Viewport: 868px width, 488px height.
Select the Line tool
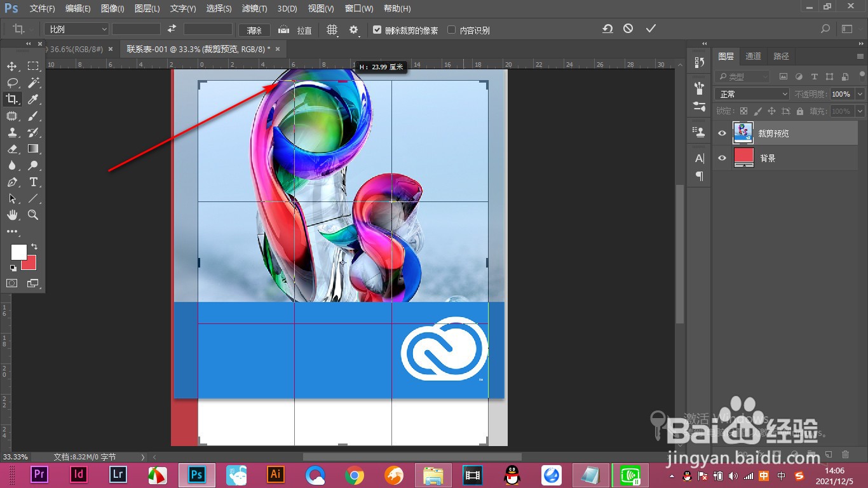33,198
